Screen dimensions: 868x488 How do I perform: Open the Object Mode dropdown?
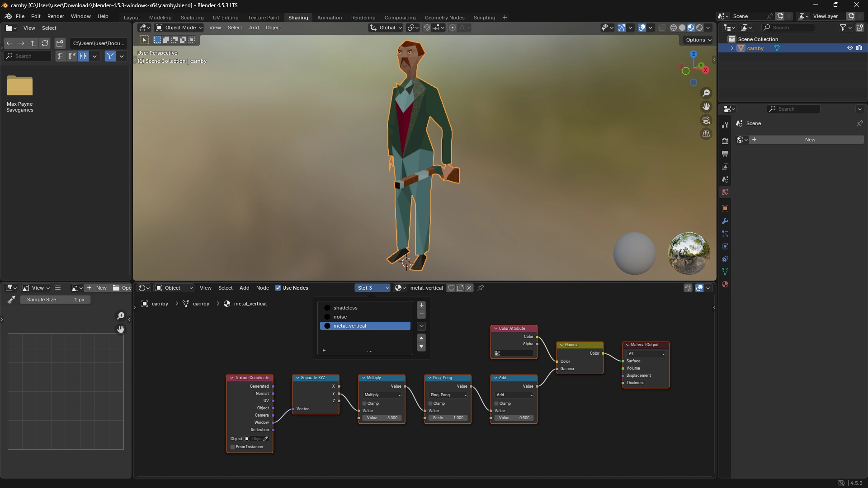pos(179,28)
